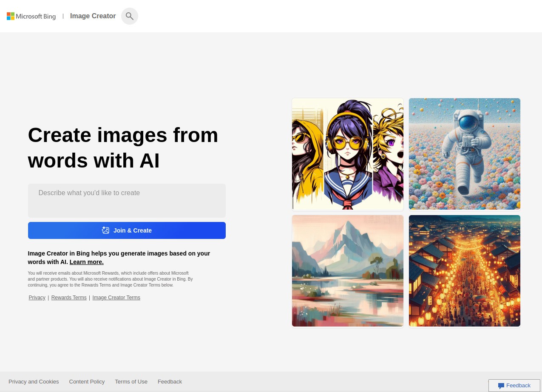
Task: Open the Content Policy page
Action: pyautogui.click(x=87, y=381)
